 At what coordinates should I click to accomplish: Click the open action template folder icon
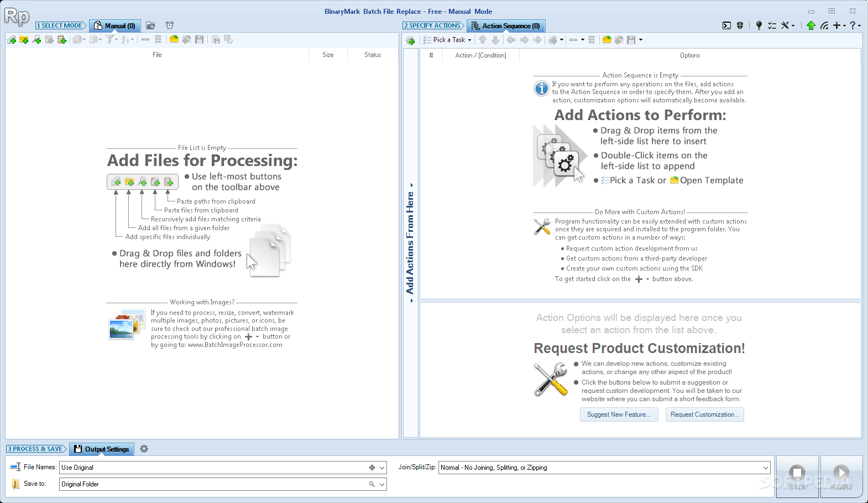coord(606,40)
